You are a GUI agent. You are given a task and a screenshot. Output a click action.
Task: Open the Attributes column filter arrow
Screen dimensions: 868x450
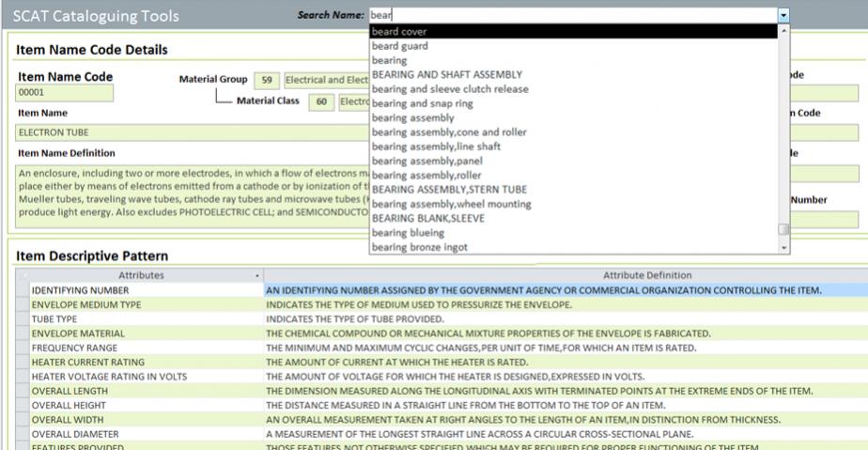pos(257,275)
